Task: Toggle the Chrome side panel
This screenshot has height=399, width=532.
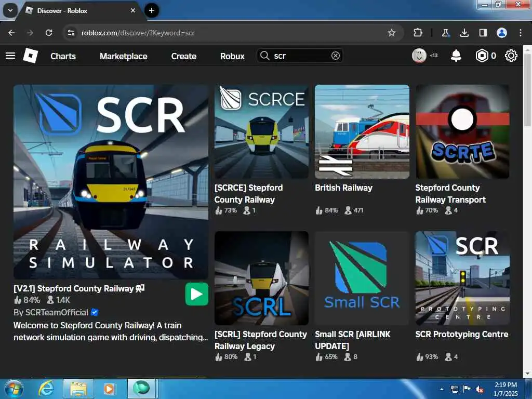Action: (483, 33)
